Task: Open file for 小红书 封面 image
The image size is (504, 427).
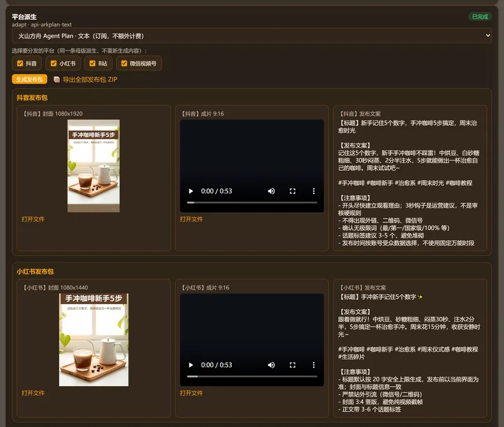Action: (x=33, y=393)
